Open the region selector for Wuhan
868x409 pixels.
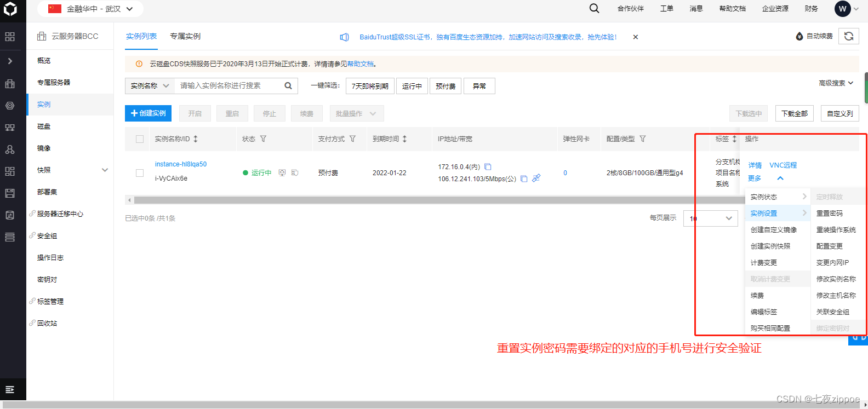coord(90,9)
